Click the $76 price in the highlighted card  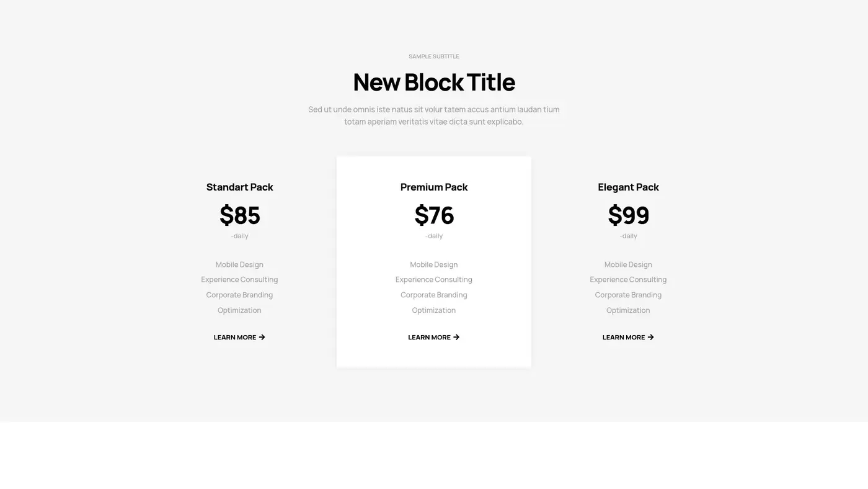coord(433,216)
